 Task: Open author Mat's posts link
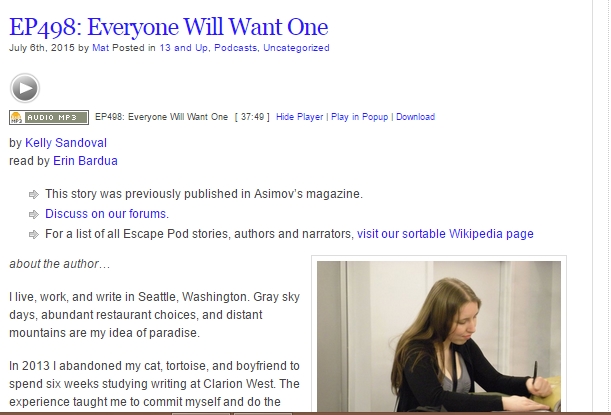pyautogui.click(x=101, y=48)
